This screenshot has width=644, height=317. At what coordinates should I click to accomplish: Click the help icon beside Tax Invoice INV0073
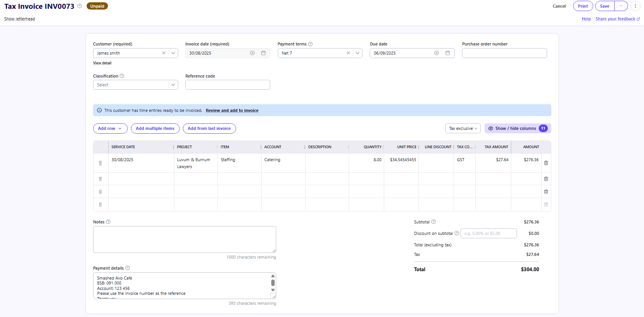79,6
